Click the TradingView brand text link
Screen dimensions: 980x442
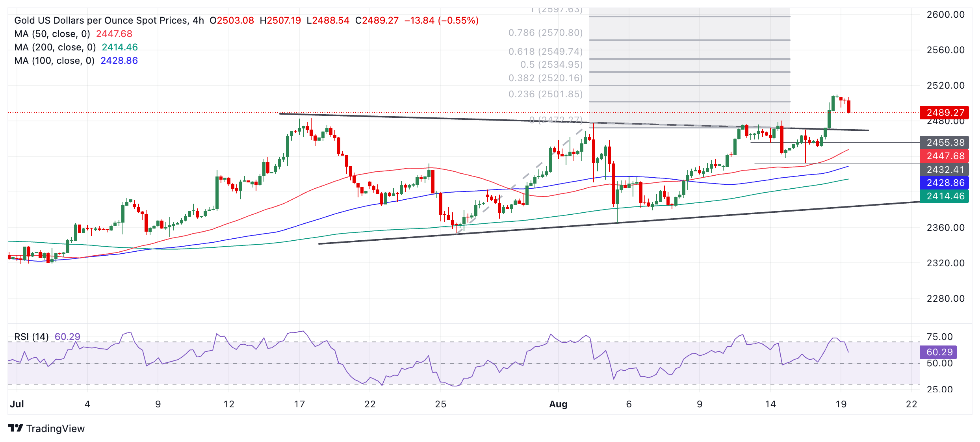click(55, 429)
